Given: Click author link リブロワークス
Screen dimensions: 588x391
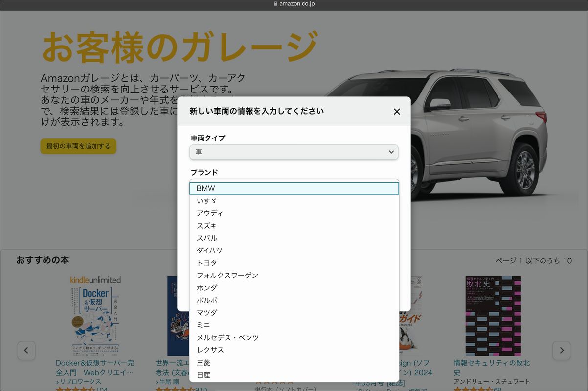Looking at the screenshot, I should pyautogui.click(x=80, y=382).
